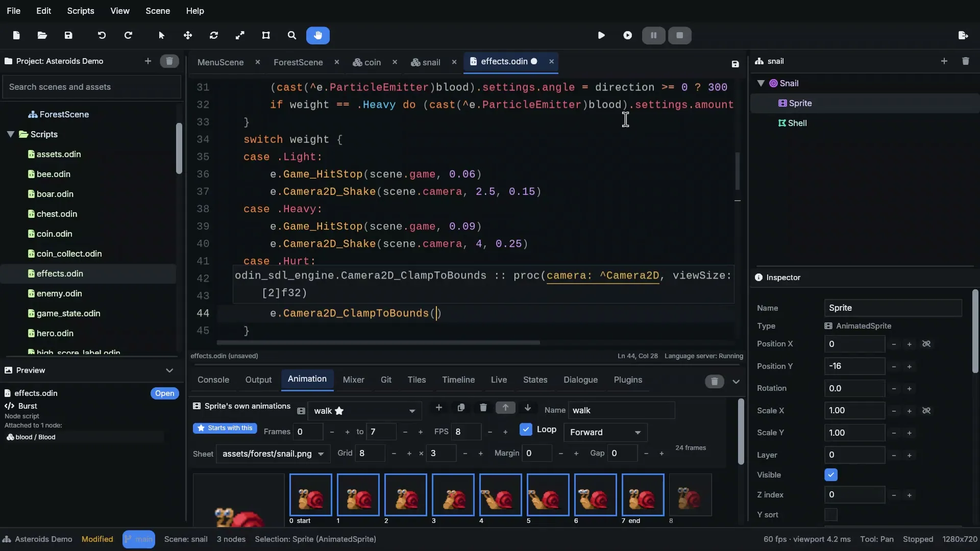Click the Open button in Preview
This screenshot has width=980, height=551.
[x=164, y=393]
